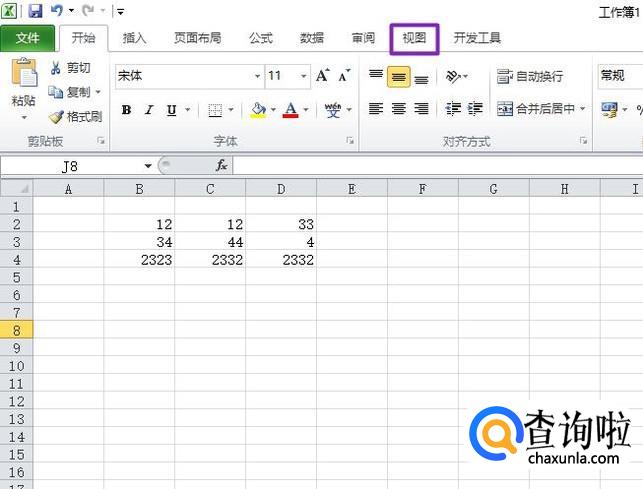
Task: Select column B header
Action: (139, 189)
